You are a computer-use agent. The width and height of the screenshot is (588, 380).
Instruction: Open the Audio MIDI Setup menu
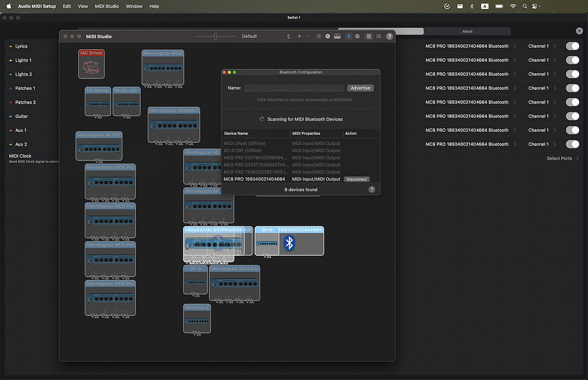point(37,7)
